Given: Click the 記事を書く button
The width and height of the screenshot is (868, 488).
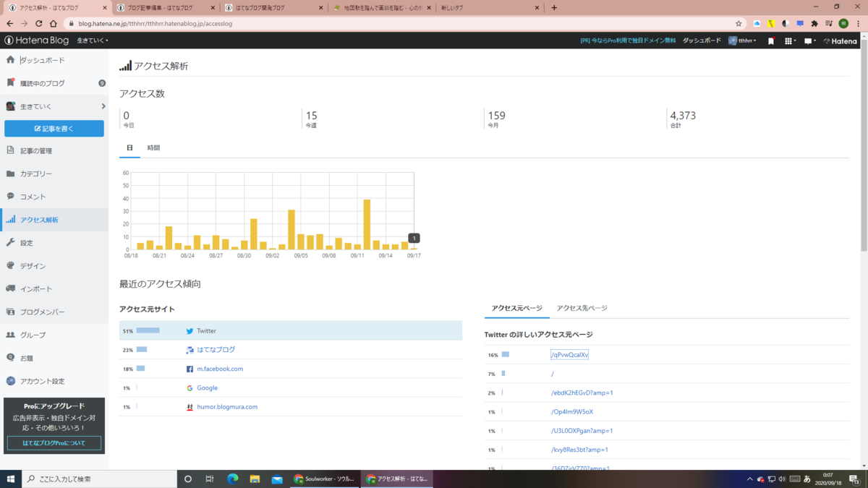Looking at the screenshot, I should click(54, 129).
